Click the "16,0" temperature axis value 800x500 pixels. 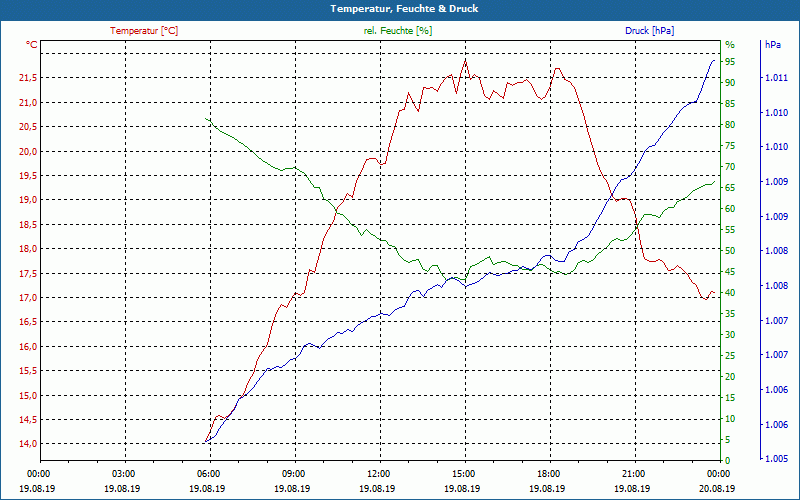[x=28, y=346]
